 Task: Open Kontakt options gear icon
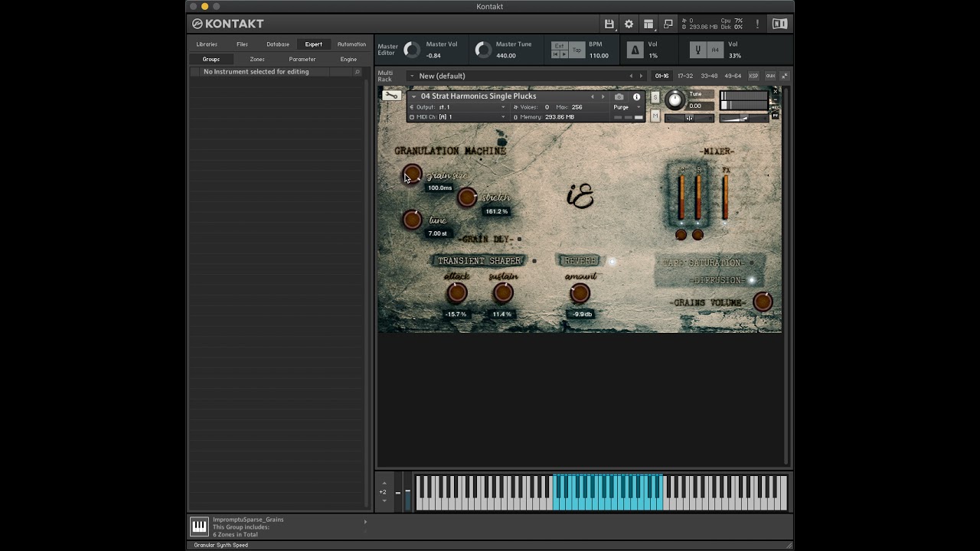click(x=629, y=24)
